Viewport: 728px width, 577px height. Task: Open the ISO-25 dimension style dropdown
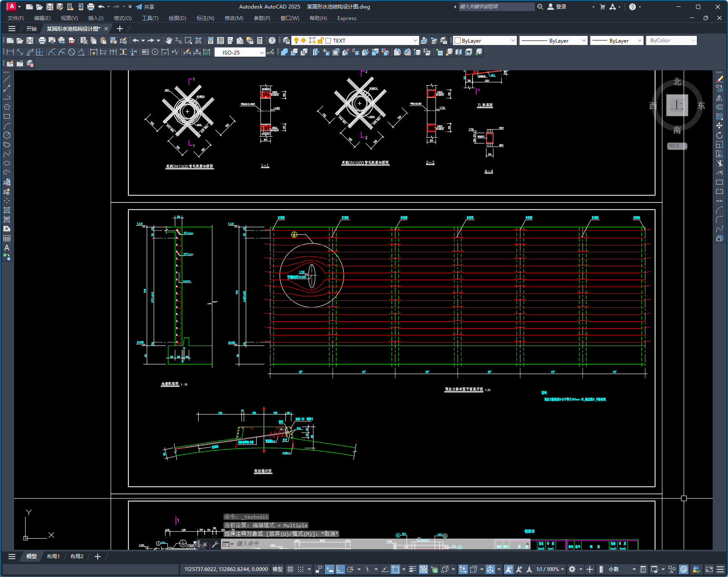click(x=261, y=52)
